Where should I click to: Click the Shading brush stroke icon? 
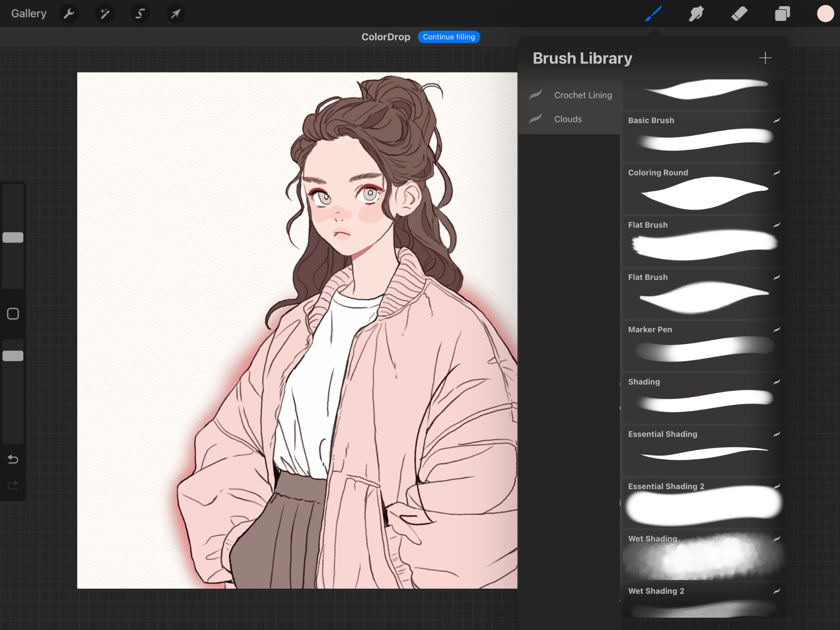777,382
